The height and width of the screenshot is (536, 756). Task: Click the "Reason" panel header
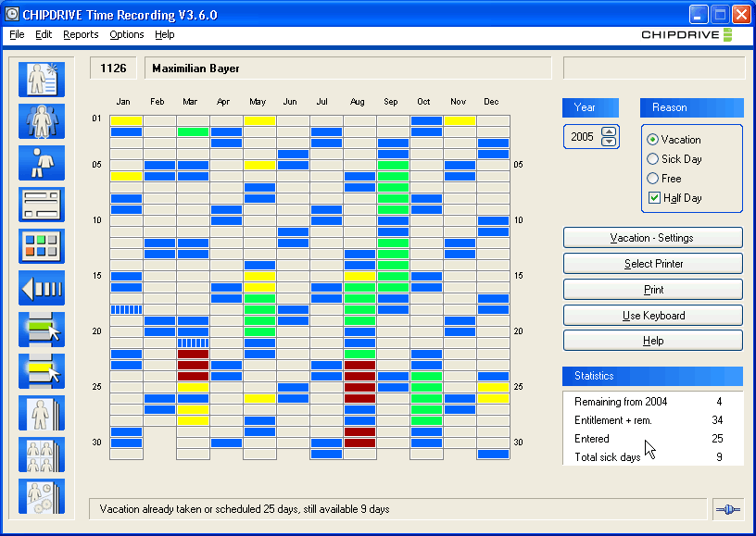click(692, 107)
